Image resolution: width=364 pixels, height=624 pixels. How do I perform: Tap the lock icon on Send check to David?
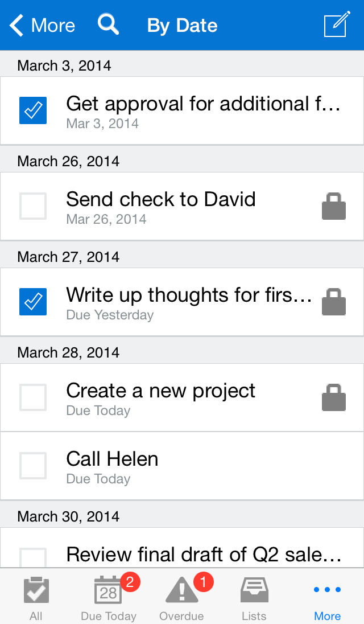tap(334, 206)
